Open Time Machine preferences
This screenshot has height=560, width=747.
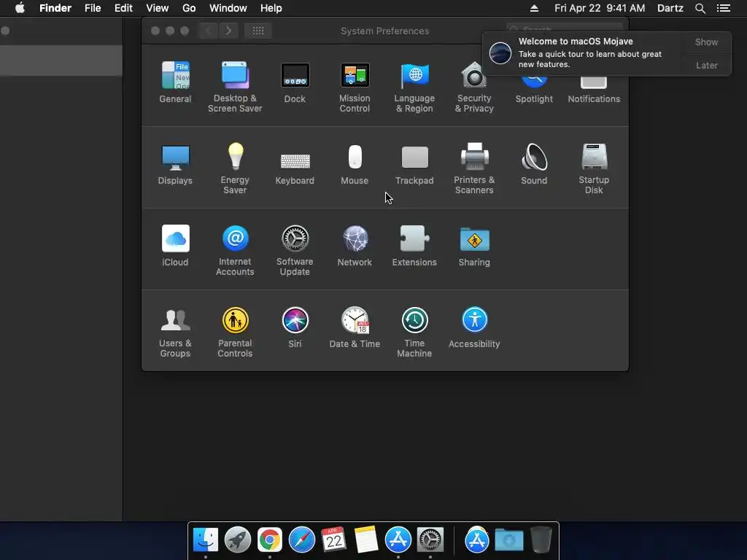coord(414,332)
